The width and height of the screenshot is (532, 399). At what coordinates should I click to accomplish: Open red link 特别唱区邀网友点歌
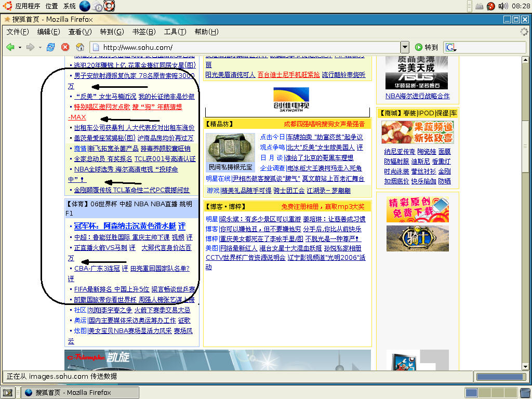102,107
